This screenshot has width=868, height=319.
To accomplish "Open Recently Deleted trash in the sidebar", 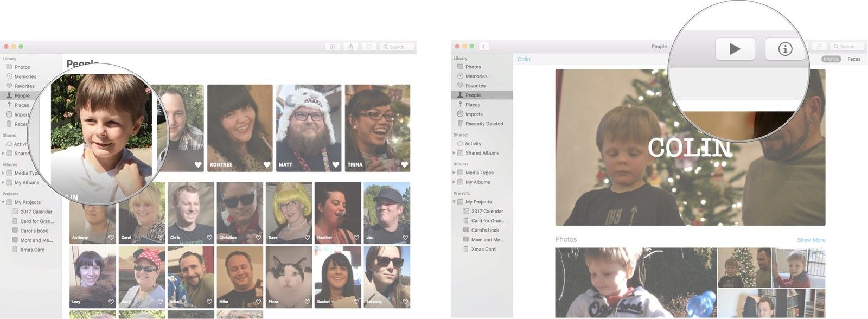I will point(484,124).
